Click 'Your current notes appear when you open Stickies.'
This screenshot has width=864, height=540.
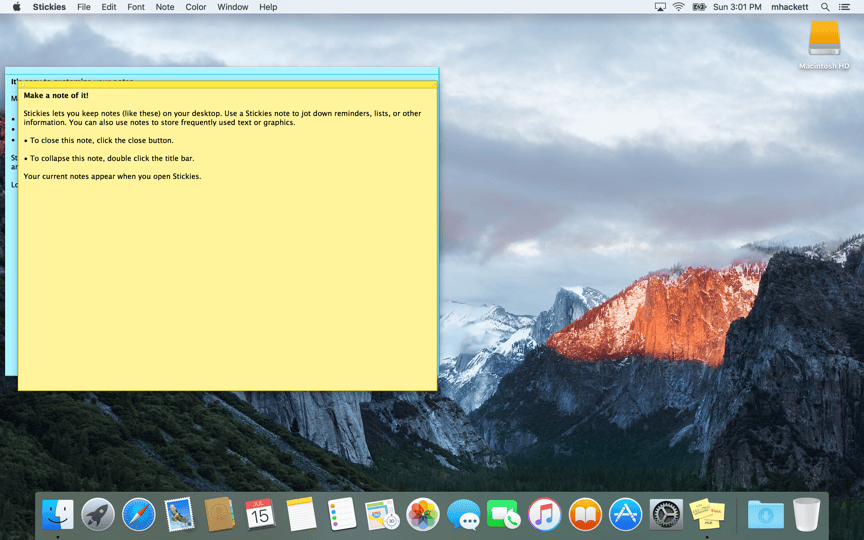point(112,176)
